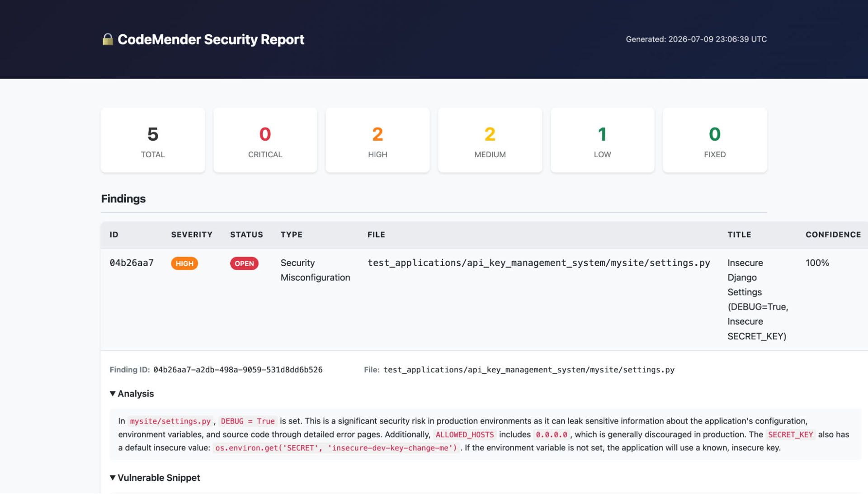Choose the LOW summary card
The image size is (868, 494).
(x=602, y=140)
